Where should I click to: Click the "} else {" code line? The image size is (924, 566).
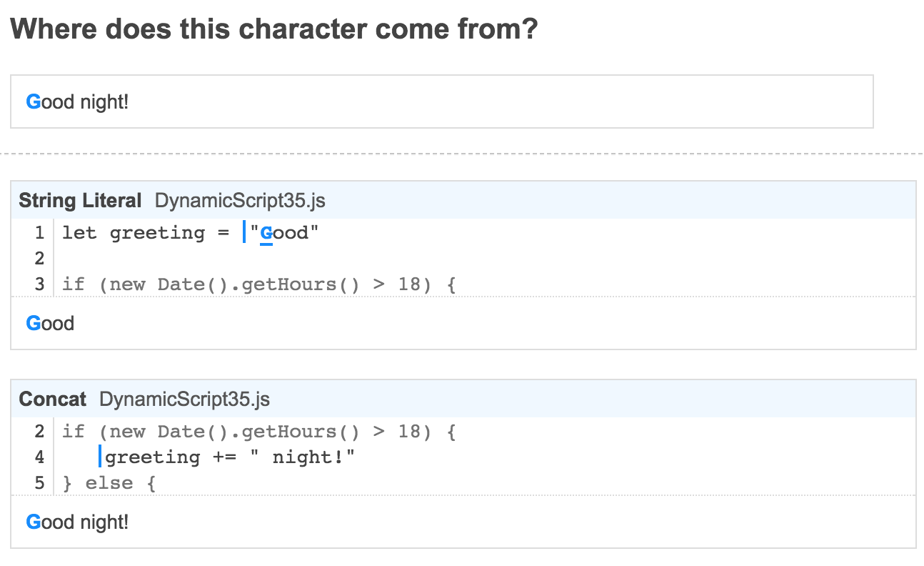[x=109, y=483]
